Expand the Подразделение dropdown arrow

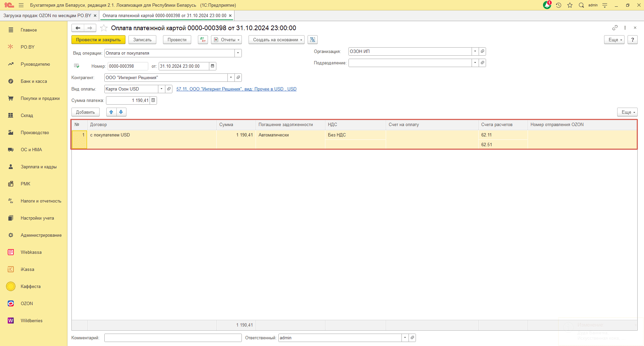pyautogui.click(x=475, y=63)
